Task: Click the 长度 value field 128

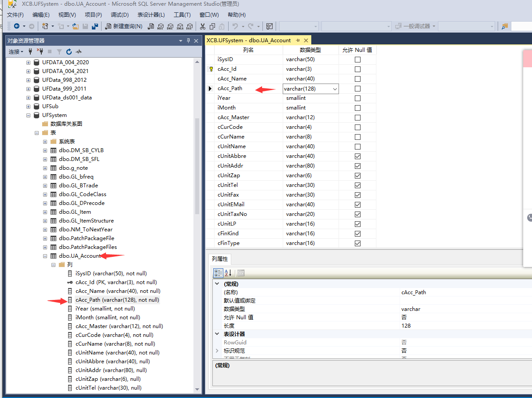Action: (466, 326)
